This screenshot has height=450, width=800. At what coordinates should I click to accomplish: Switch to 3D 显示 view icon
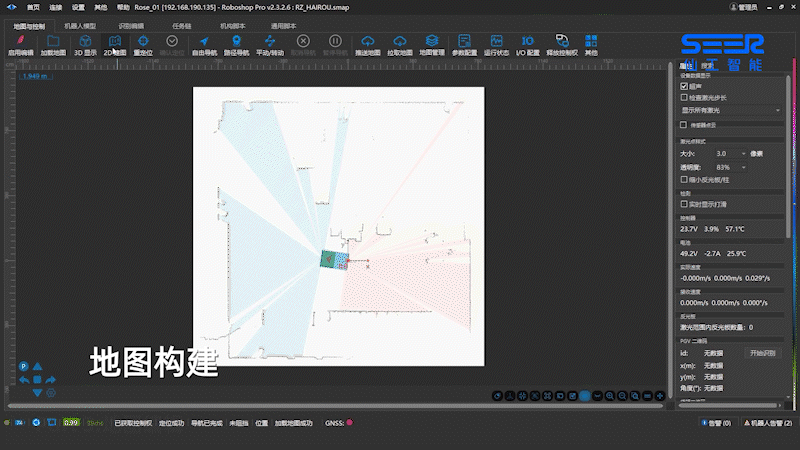click(x=85, y=45)
